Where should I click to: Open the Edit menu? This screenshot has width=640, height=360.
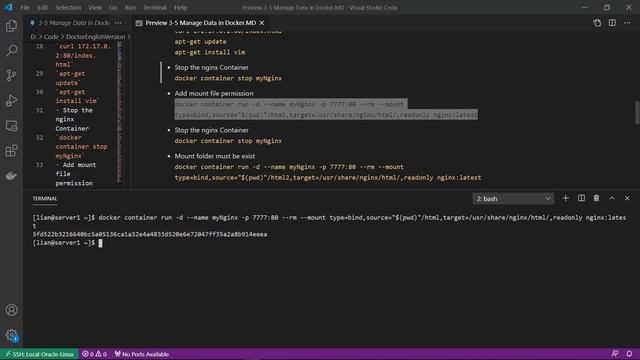click(42, 7)
